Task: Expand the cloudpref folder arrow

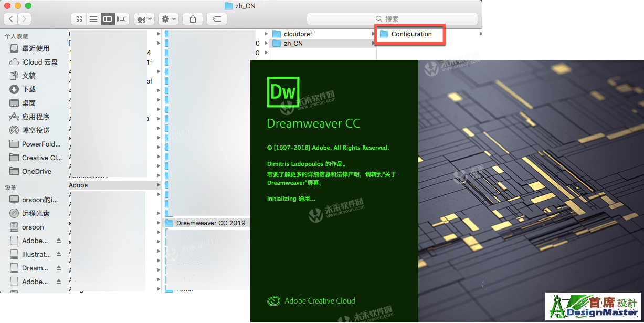Action: coord(373,34)
